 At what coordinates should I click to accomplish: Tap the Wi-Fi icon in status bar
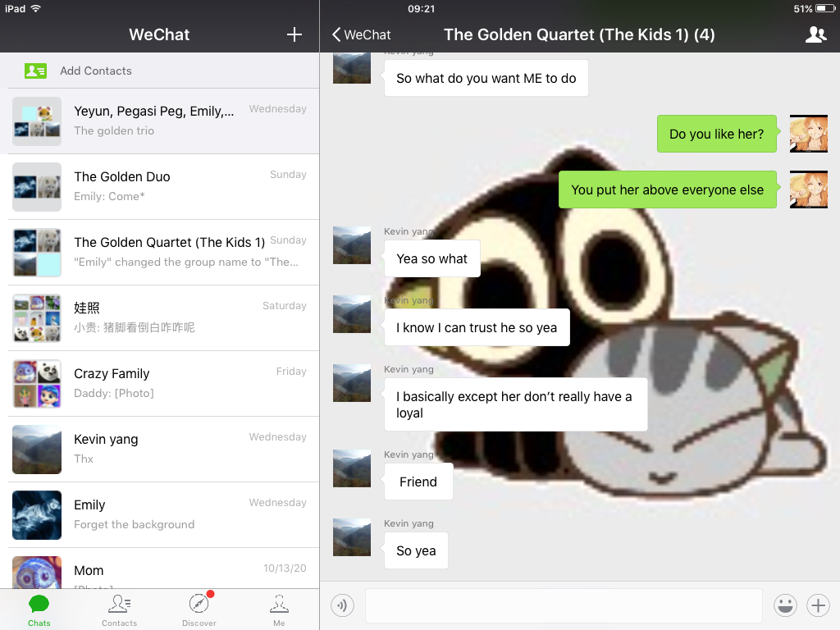tap(36, 8)
